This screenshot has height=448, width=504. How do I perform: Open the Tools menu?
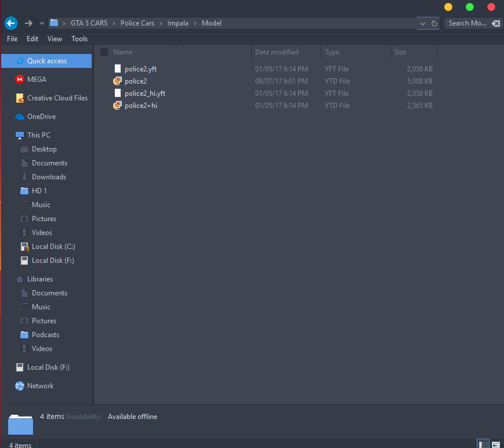[79, 39]
